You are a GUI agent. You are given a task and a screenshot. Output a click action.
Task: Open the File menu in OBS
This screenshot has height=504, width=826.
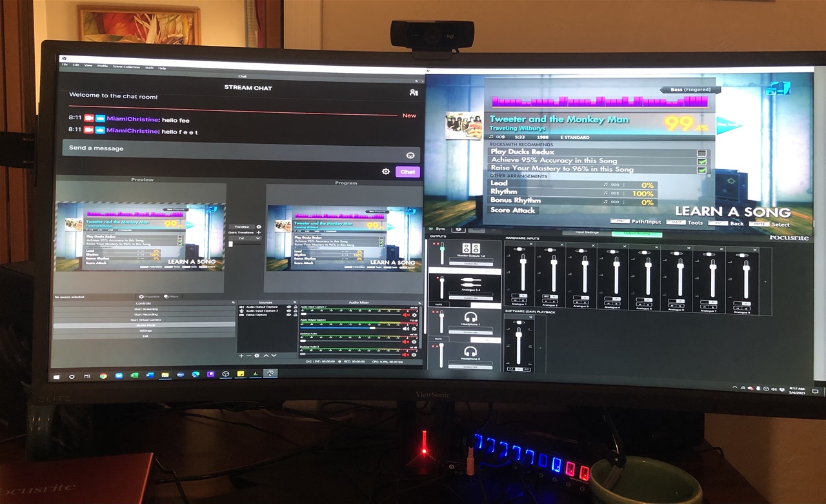coord(65,65)
